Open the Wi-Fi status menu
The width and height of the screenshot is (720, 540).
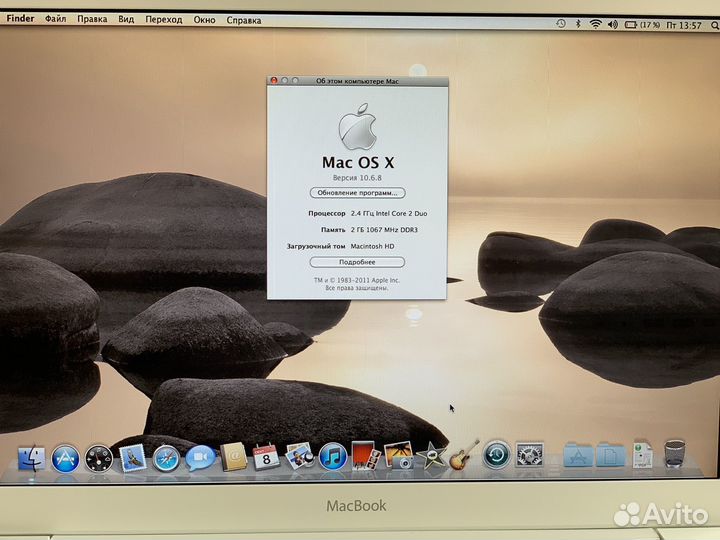coord(596,24)
